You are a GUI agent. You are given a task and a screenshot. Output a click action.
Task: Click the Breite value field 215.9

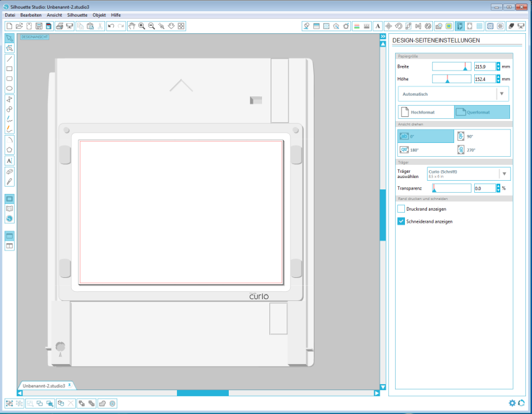point(485,66)
